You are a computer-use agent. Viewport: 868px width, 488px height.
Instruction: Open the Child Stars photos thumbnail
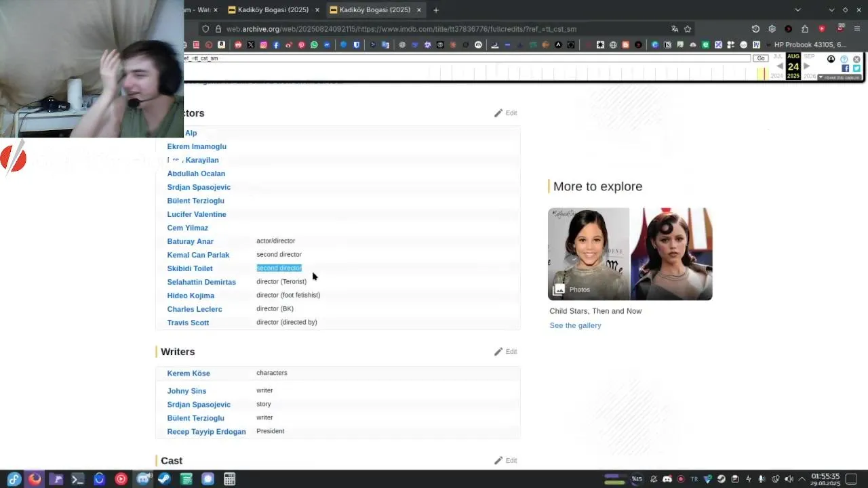[x=630, y=253]
